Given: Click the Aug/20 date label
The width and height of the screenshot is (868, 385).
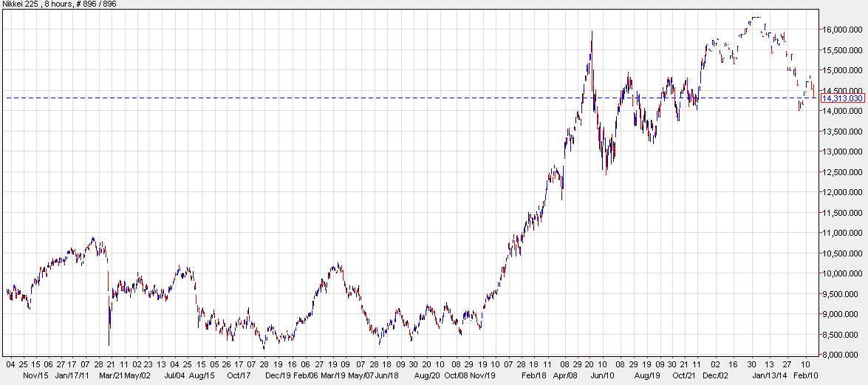Looking at the screenshot, I should click(x=427, y=375).
